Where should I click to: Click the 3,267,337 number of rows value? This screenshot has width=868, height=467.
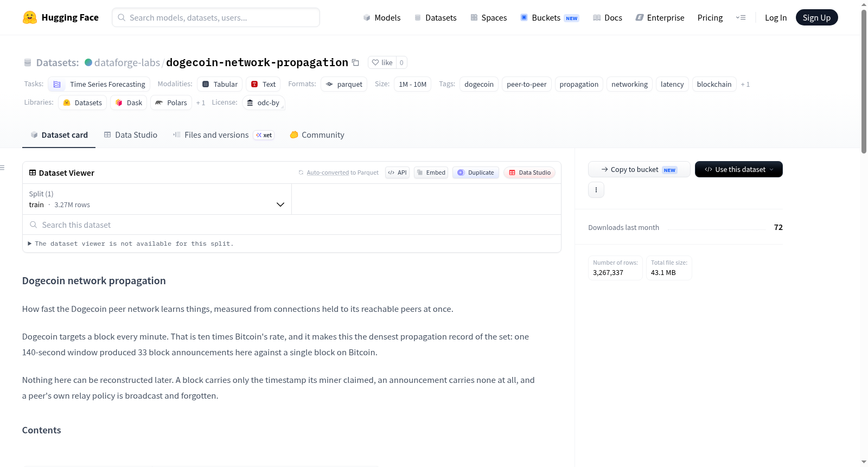(608, 273)
